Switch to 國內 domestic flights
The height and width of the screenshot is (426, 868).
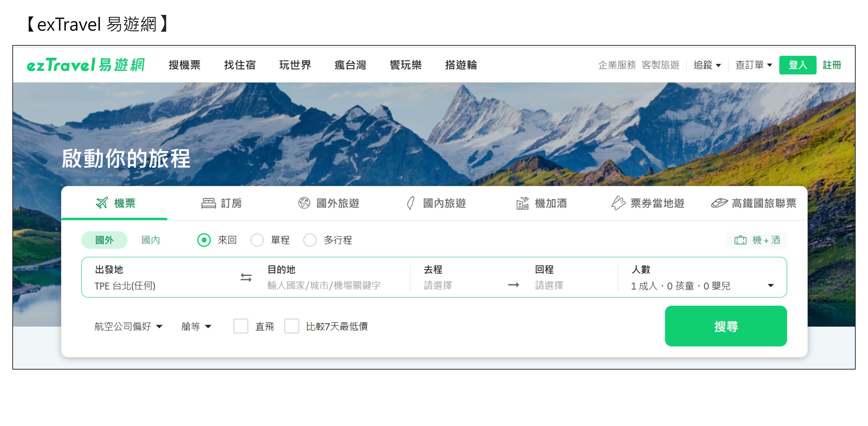pyautogui.click(x=150, y=240)
